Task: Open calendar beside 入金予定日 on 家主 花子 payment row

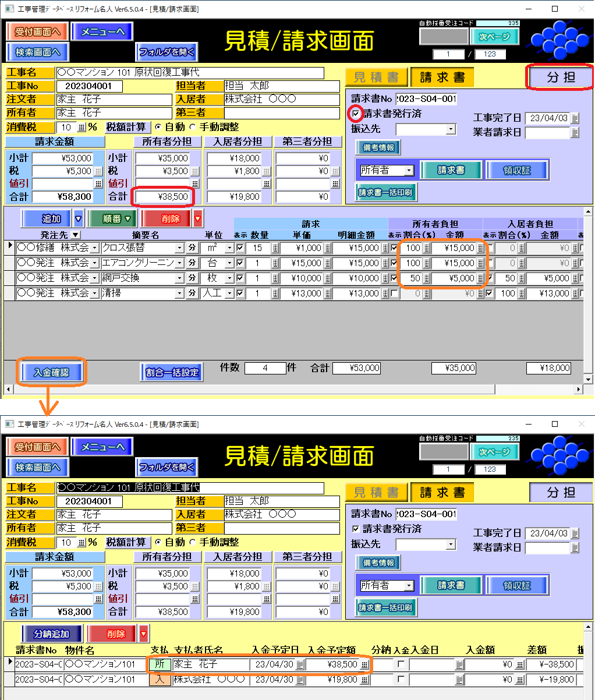Action: 300,664
